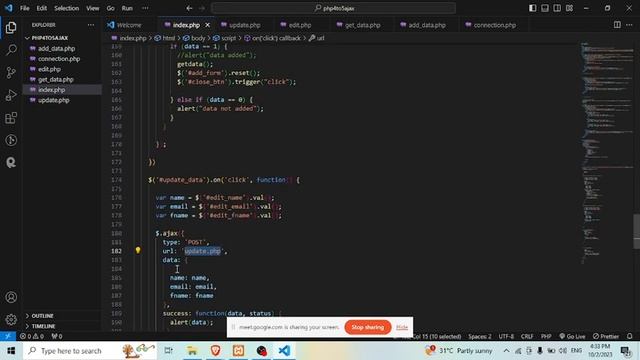The width and height of the screenshot is (640, 360).
Task: Close the index.php tab
Action: (207, 25)
